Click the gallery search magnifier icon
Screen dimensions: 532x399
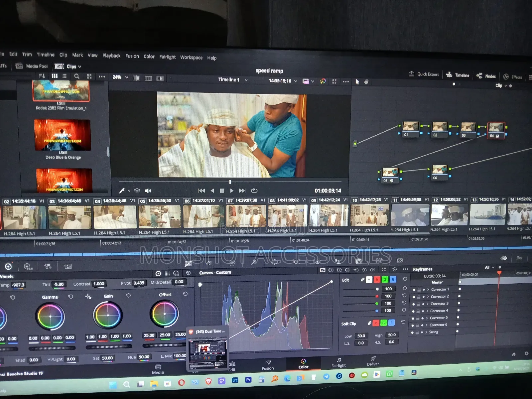click(77, 76)
